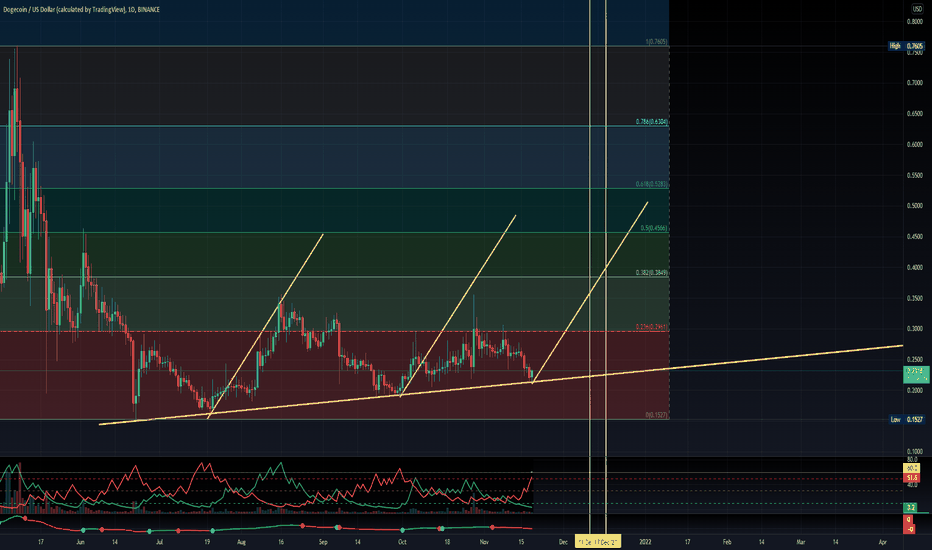Click the Mar label on time axis

click(801, 542)
